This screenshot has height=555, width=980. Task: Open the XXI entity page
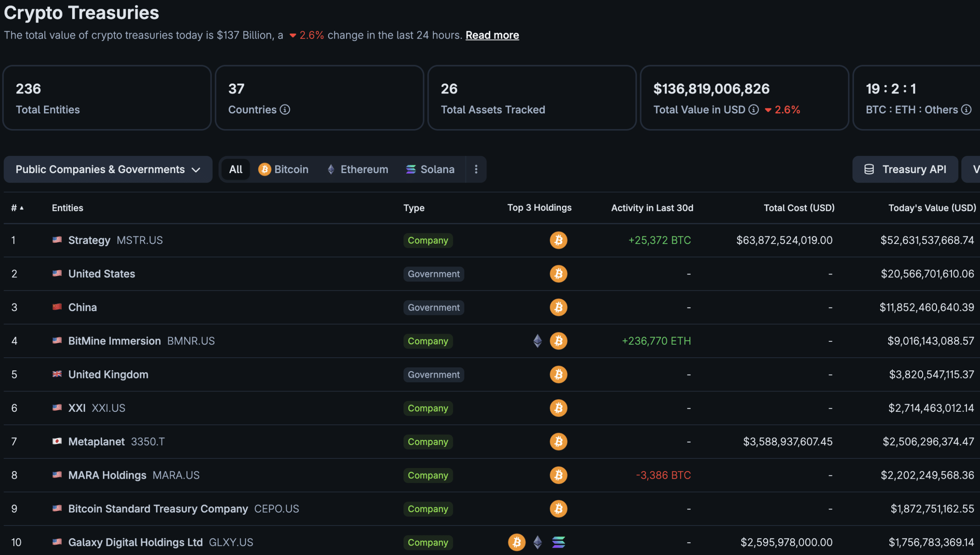pos(77,408)
